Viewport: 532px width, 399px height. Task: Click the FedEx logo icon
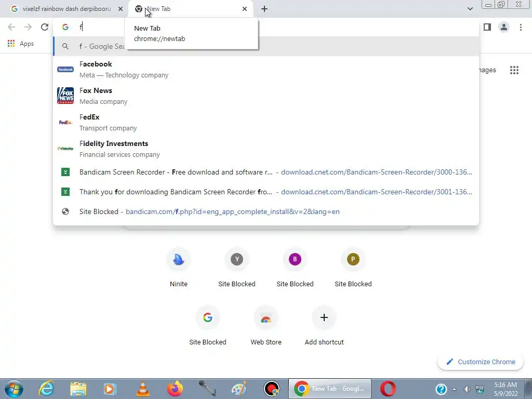65,122
